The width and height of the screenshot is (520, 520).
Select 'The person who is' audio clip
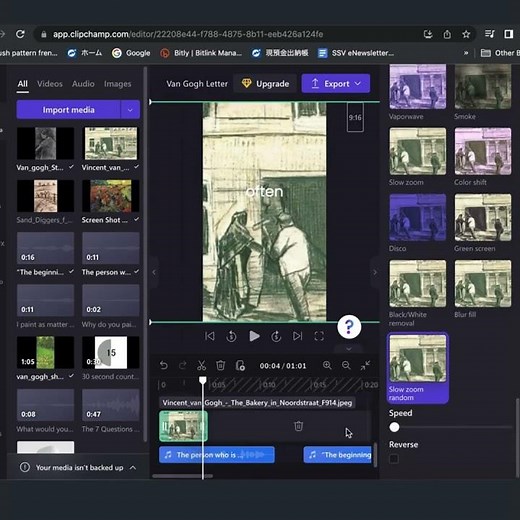pyautogui.click(x=217, y=455)
